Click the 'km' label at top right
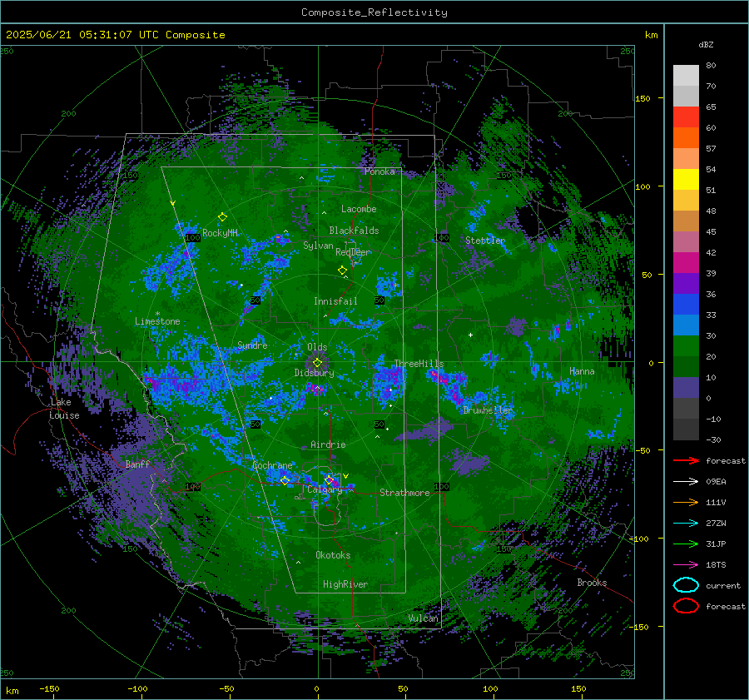749x700 pixels. pos(651,35)
